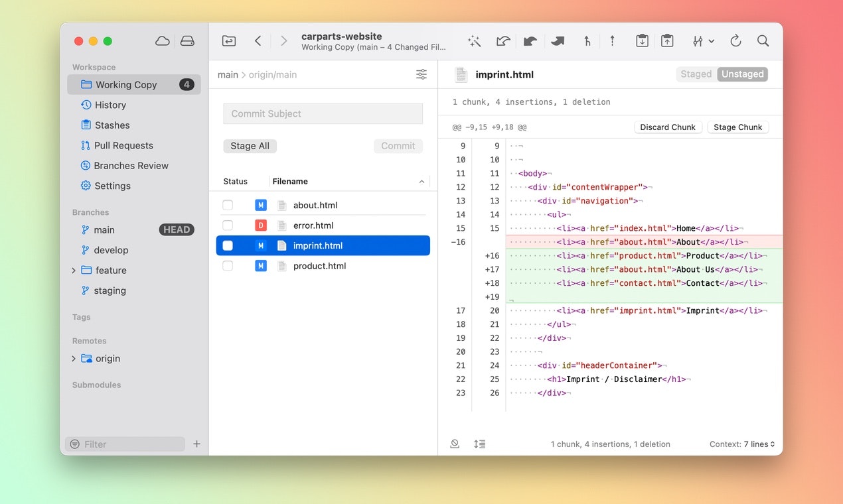The image size is (843, 504).
Task: Show local repositories drive icon
Action: [x=188, y=41]
